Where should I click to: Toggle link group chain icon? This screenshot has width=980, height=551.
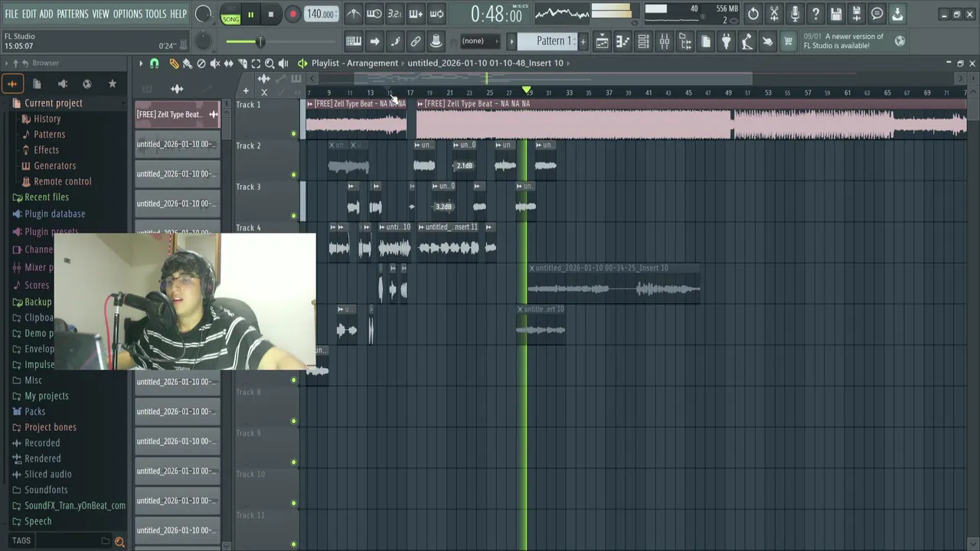[x=416, y=41]
